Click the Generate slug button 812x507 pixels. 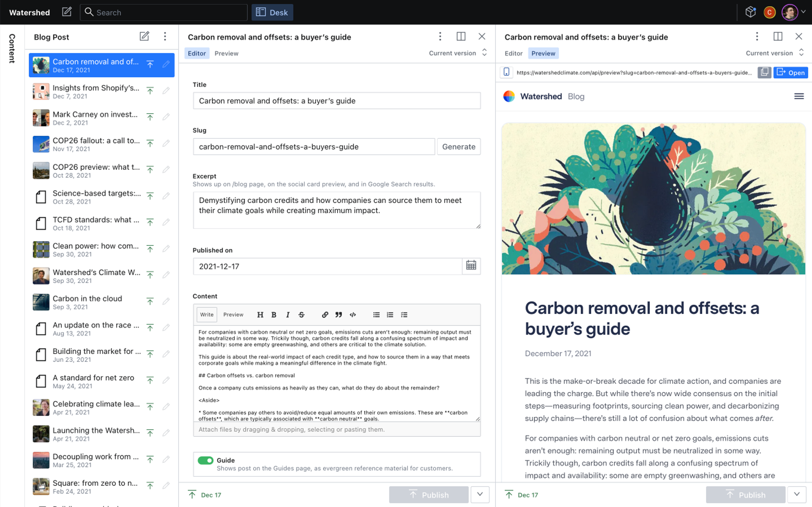tap(458, 147)
